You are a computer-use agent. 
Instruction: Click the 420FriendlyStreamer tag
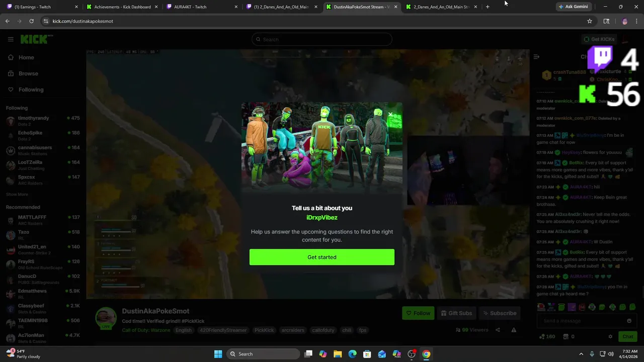click(223, 330)
